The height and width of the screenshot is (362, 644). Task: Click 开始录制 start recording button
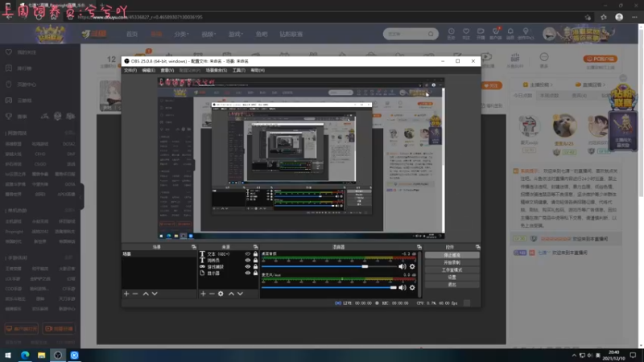[x=452, y=263]
